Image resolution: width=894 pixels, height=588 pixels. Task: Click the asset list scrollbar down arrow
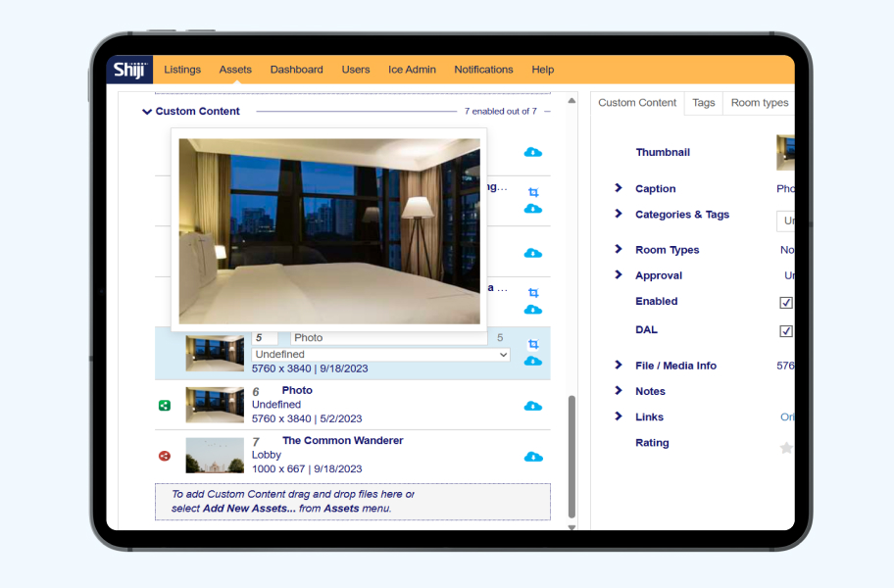(x=571, y=527)
